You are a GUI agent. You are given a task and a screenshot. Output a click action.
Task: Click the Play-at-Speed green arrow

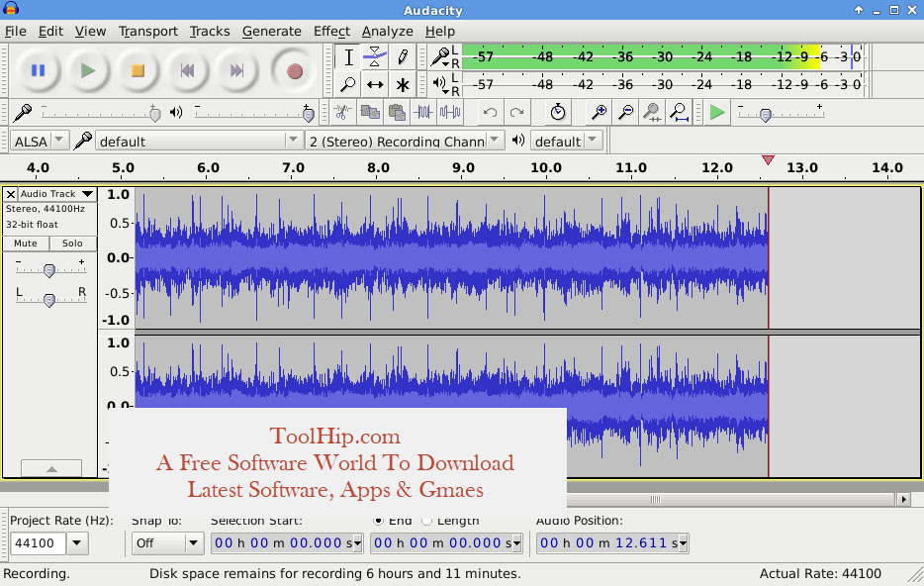pos(716,112)
